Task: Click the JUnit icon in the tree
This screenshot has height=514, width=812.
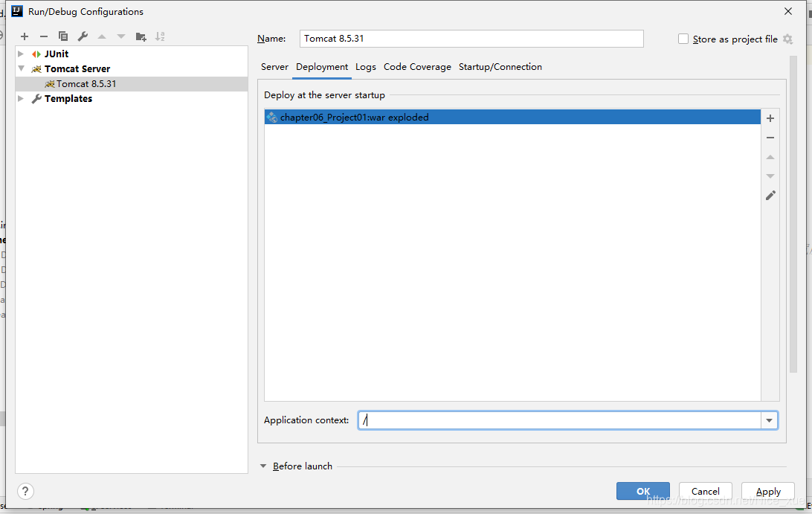Action: tap(36, 54)
